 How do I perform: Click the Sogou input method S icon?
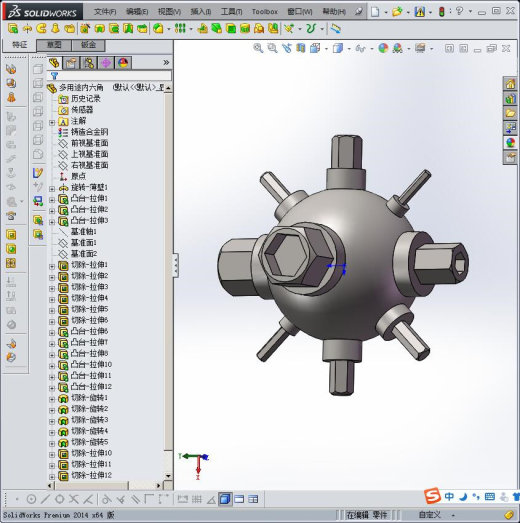tap(433, 496)
